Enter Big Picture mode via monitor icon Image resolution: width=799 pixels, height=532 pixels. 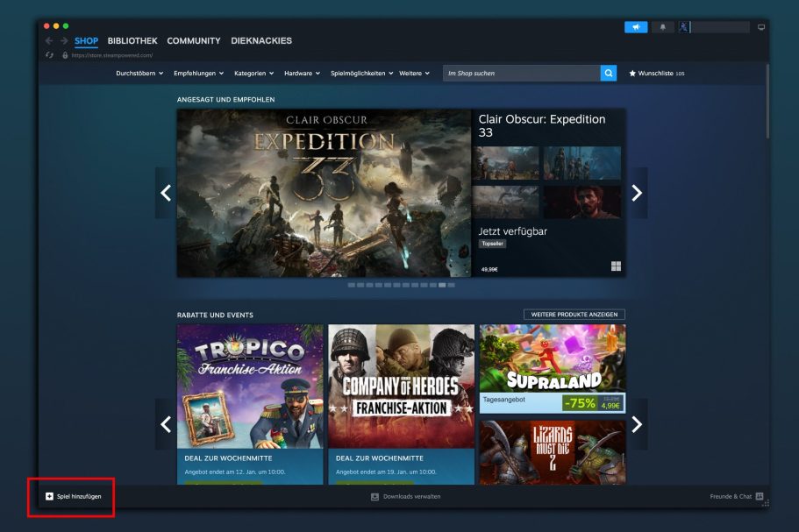[x=760, y=27]
